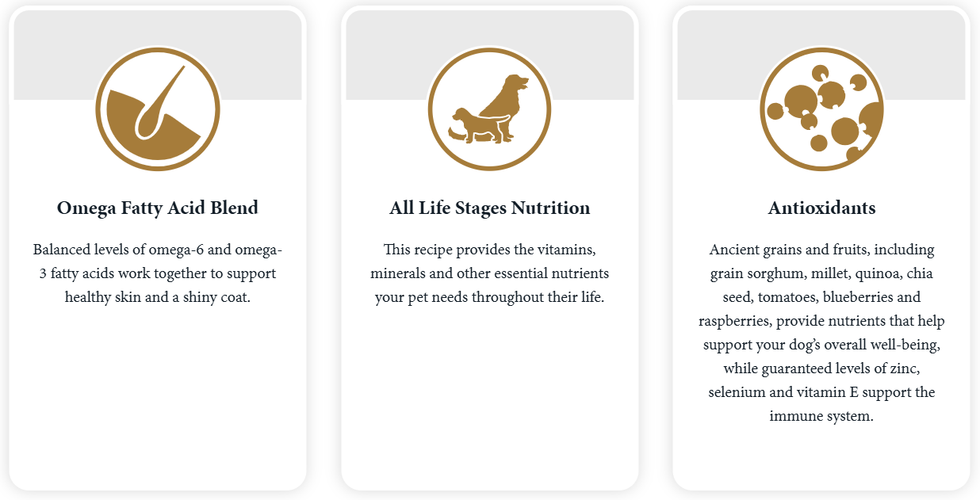Select the All Life Stages Nutrition heading
980x500 pixels.
490,208
